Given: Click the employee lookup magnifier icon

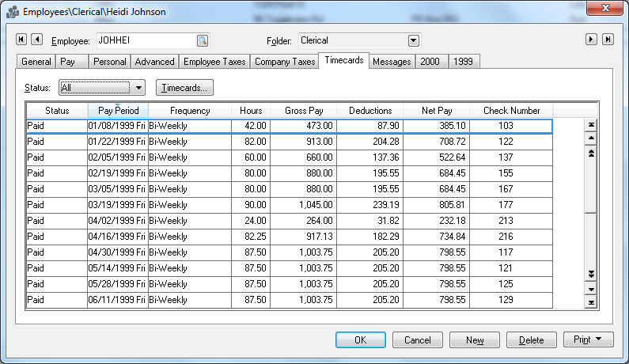Looking at the screenshot, I should coord(203,40).
